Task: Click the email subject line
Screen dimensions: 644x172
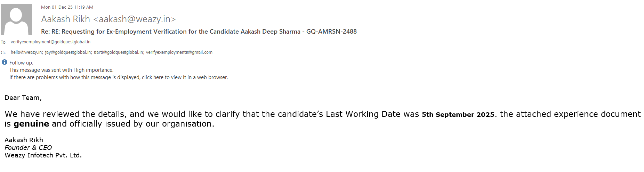Action: (199, 32)
